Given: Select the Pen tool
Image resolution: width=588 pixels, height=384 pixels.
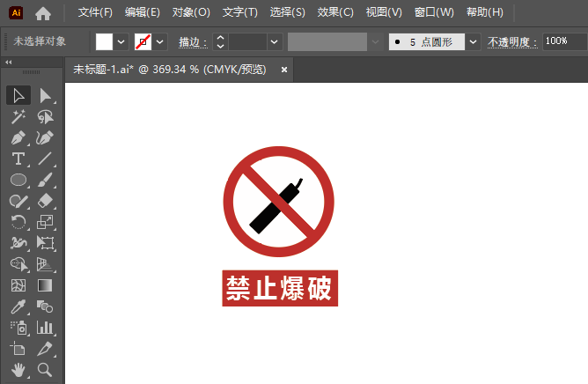Looking at the screenshot, I should [18, 137].
